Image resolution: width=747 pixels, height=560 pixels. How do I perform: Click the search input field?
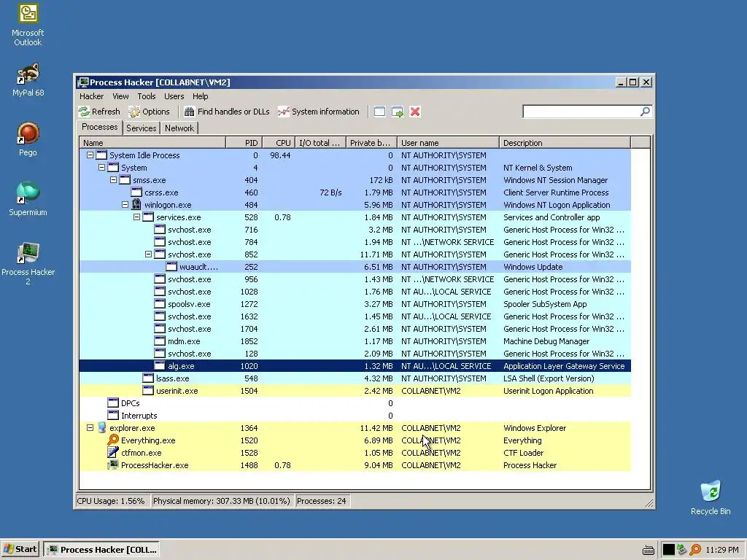pyautogui.click(x=581, y=112)
